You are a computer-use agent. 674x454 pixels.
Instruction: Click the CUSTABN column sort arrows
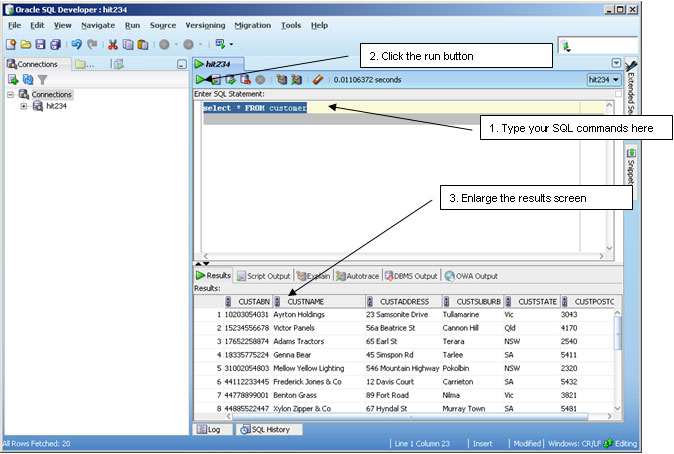(228, 301)
